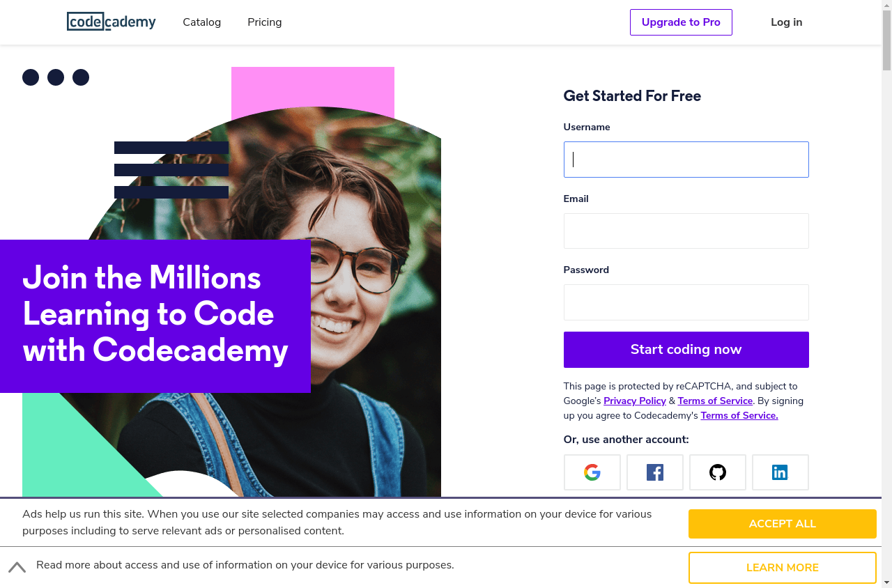This screenshot has width=892, height=588.
Task: Sign up with LinkedIn icon
Action: coord(780,472)
